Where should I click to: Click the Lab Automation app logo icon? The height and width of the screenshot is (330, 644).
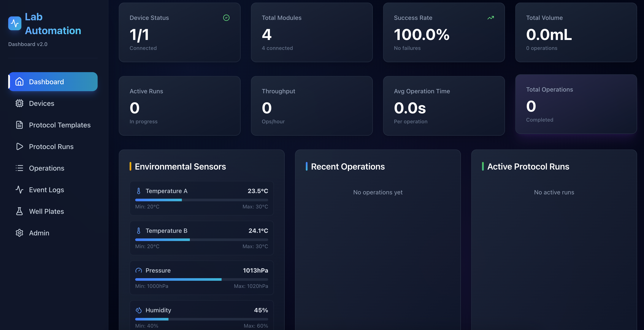(15, 23)
